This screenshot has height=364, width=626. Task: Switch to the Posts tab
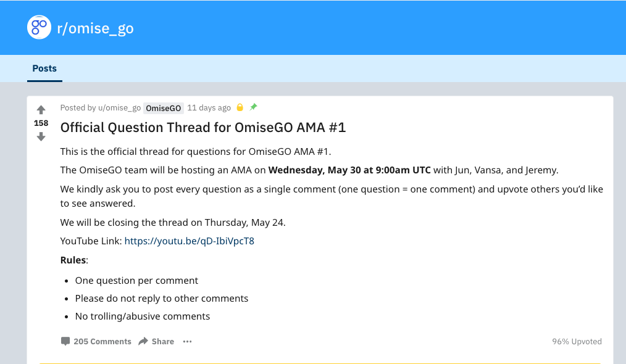(x=44, y=68)
